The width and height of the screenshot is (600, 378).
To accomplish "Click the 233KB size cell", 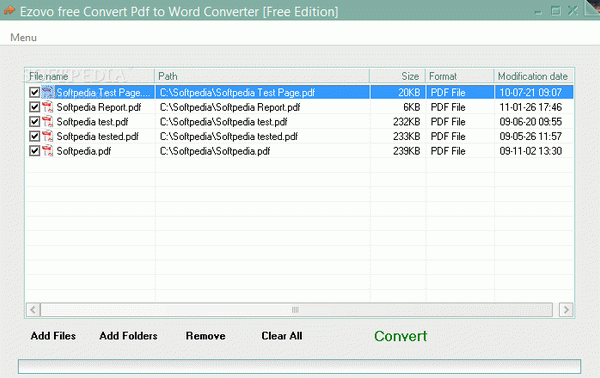I will click(406, 136).
